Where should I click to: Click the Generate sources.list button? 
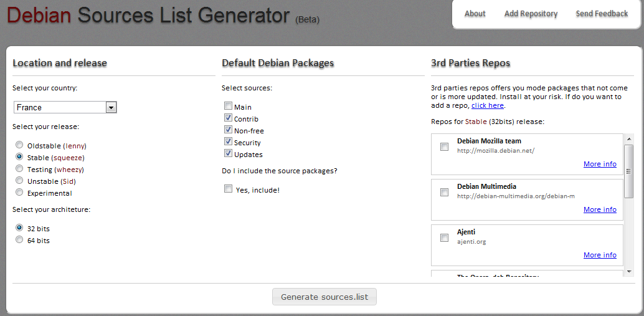pos(324,297)
